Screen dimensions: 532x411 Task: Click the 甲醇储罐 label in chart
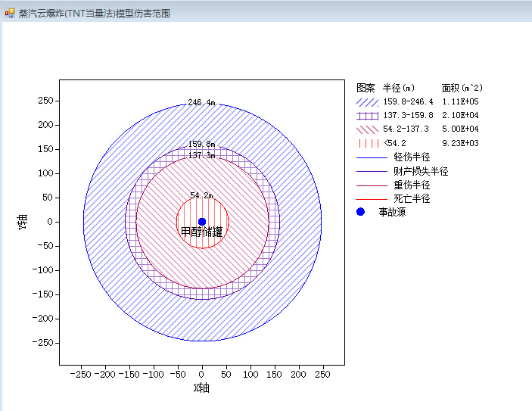pyautogui.click(x=201, y=232)
